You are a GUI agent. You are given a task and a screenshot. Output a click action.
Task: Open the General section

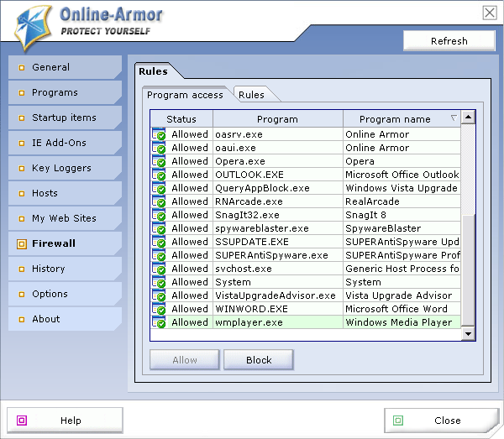(65, 67)
